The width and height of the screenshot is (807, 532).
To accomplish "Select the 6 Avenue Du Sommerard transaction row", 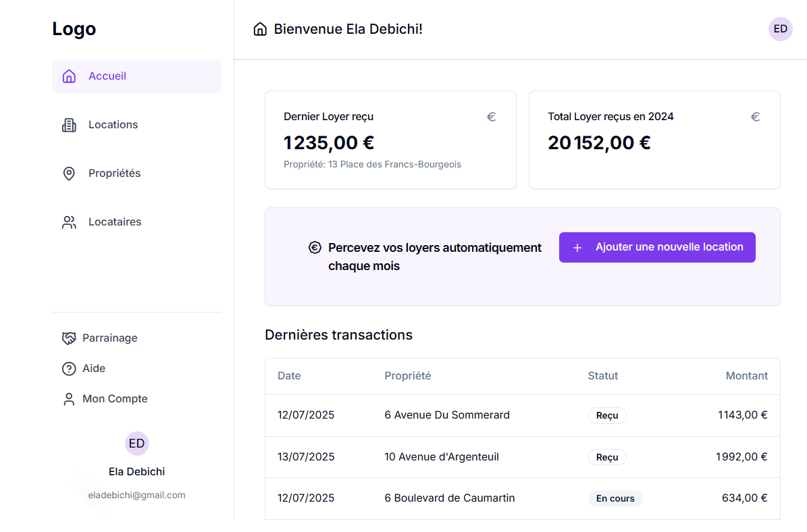I will coord(523,415).
